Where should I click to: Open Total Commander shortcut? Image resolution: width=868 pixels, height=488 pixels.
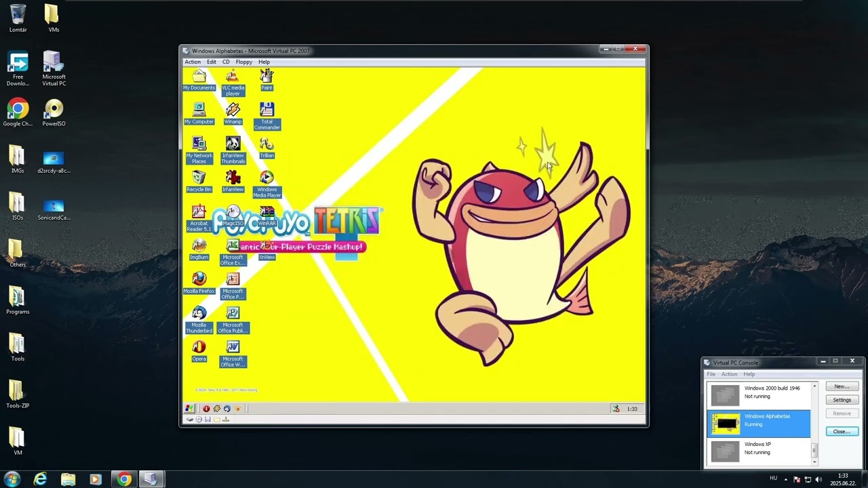[267, 117]
